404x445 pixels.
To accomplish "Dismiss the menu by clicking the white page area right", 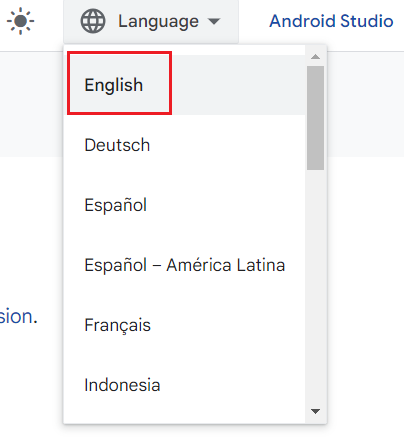I will (x=366, y=267).
